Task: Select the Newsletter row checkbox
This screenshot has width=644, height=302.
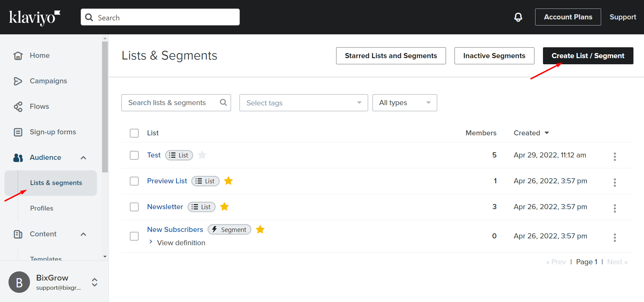Action: (x=134, y=207)
